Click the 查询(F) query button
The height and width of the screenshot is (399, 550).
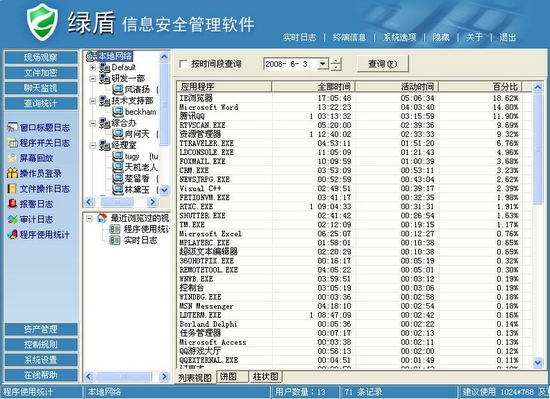[383, 64]
